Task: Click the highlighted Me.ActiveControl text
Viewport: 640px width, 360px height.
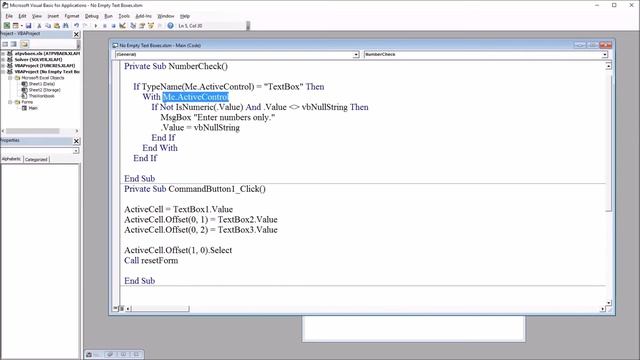Action: [196, 97]
